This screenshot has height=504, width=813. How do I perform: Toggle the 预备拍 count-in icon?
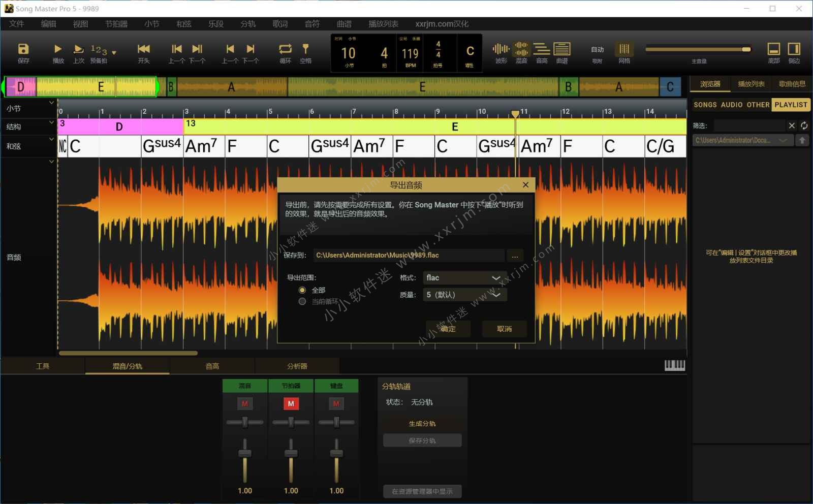click(99, 50)
